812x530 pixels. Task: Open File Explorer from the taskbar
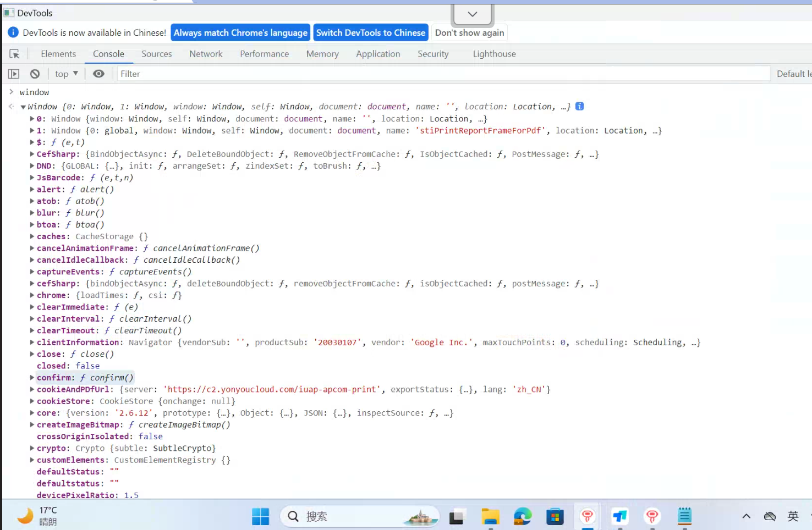point(490,516)
